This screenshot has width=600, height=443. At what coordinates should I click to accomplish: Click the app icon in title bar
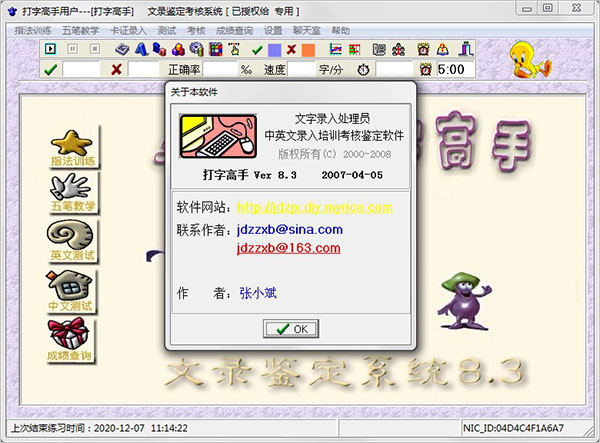click(13, 11)
